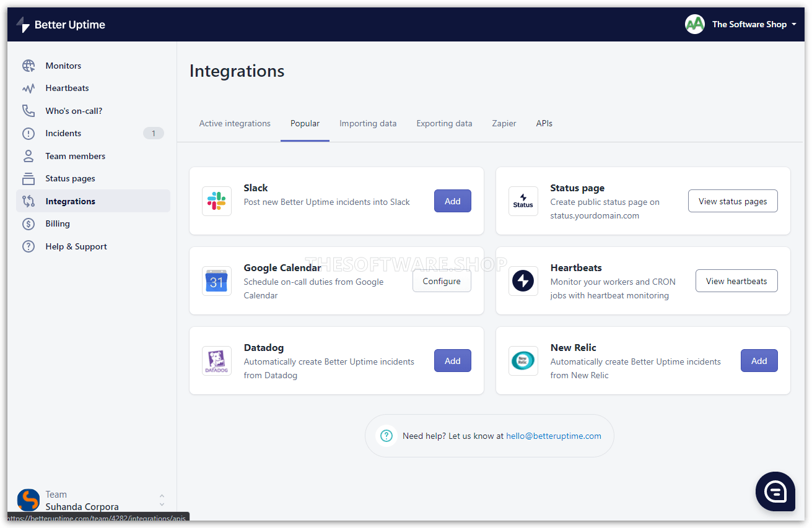The height and width of the screenshot is (528, 812).
Task: Select the Popular tab
Action: click(x=305, y=123)
